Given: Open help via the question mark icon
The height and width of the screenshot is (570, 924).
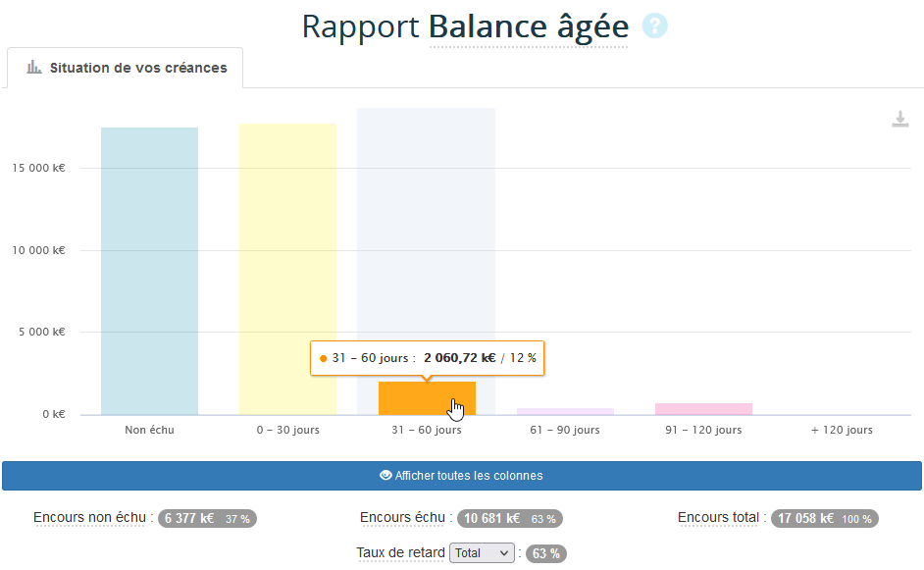Looking at the screenshot, I should [653, 27].
